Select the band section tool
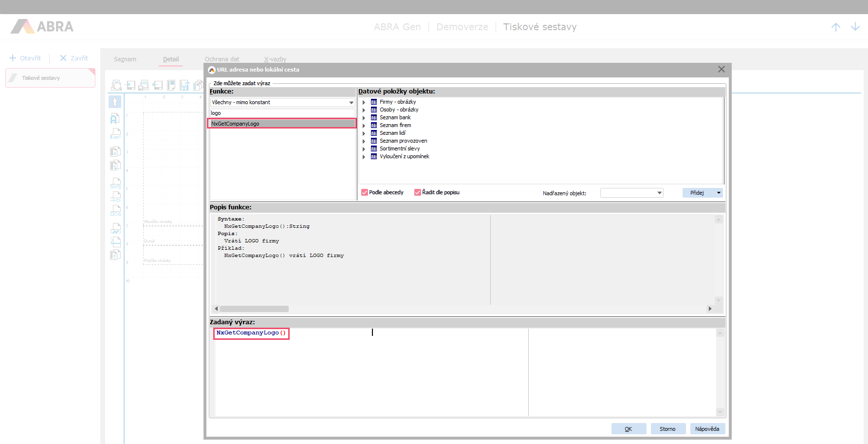The image size is (868, 444). pyautogui.click(x=115, y=242)
